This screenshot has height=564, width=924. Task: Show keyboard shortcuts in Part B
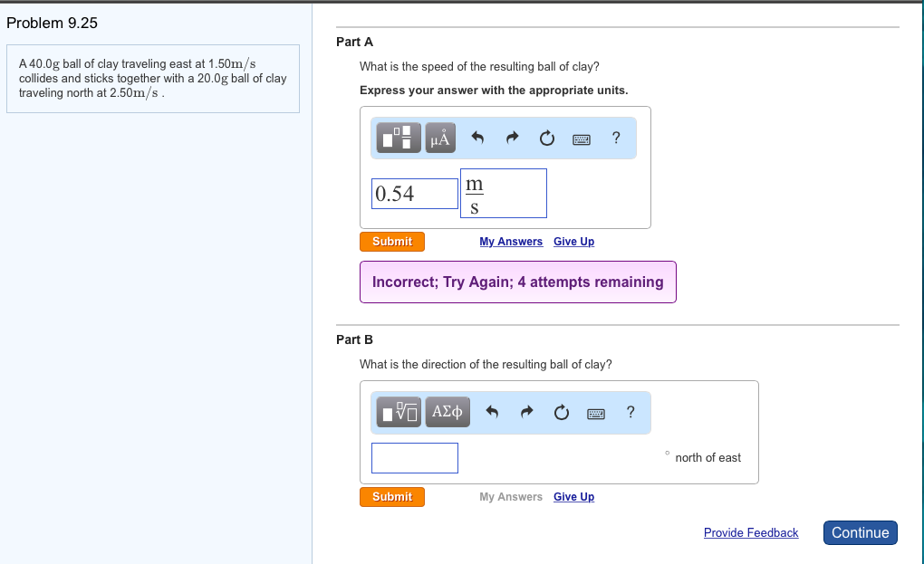point(596,414)
